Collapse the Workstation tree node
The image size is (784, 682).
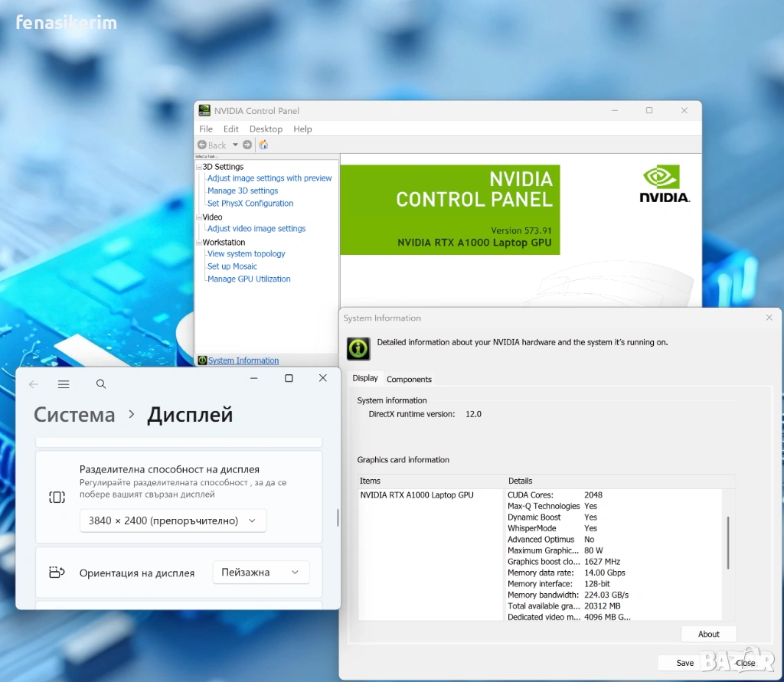198,243
